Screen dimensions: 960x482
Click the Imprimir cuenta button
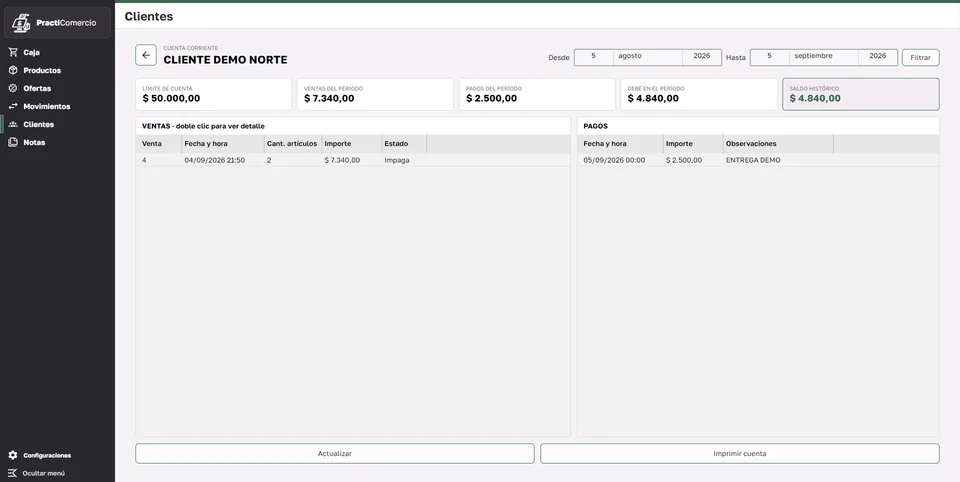point(740,454)
